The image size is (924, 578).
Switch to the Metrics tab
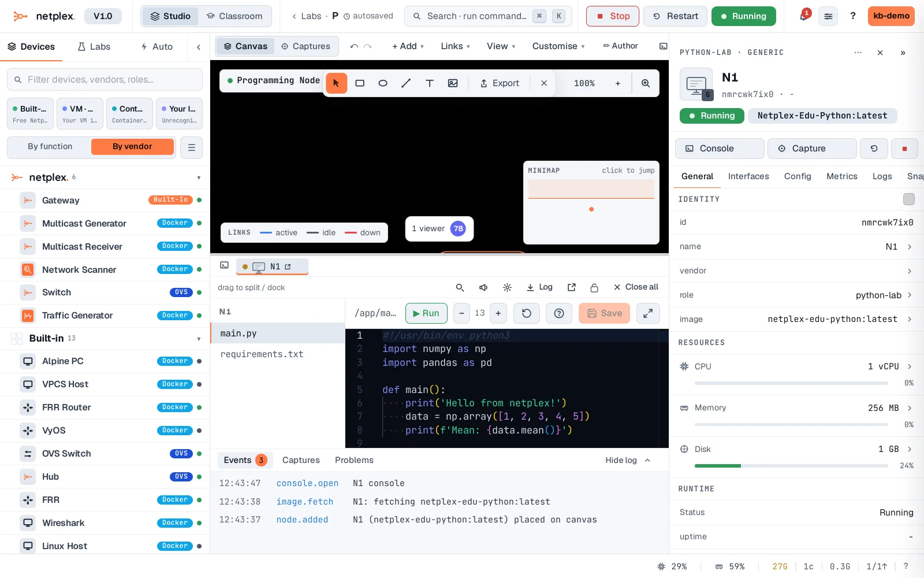point(841,176)
